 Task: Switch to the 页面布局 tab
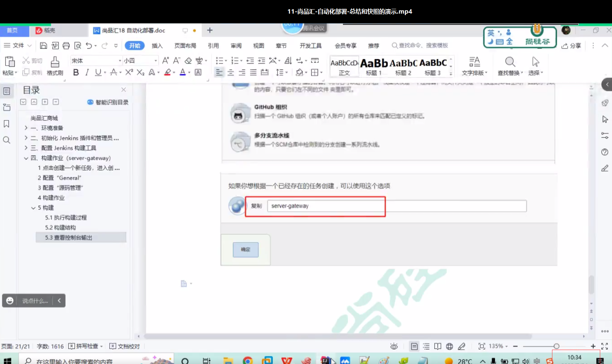click(x=185, y=46)
